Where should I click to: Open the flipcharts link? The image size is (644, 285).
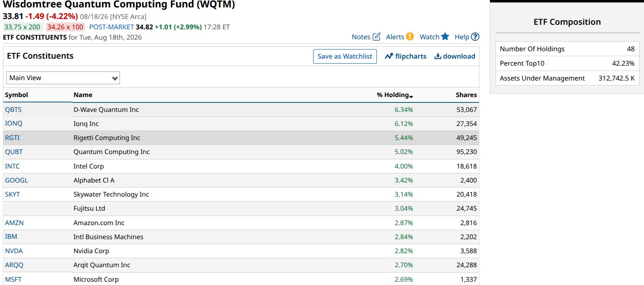coord(411,56)
